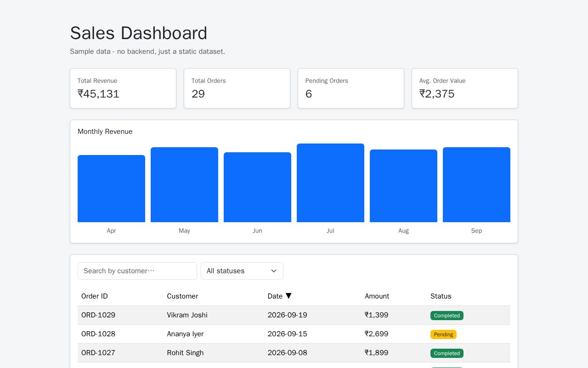
Task: Click the Sample data subtitle text
Action: [x=147, y=52]
